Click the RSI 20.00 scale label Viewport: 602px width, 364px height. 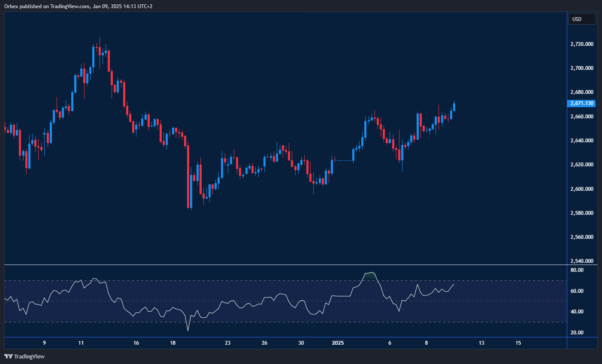click(x=577, y=333)
